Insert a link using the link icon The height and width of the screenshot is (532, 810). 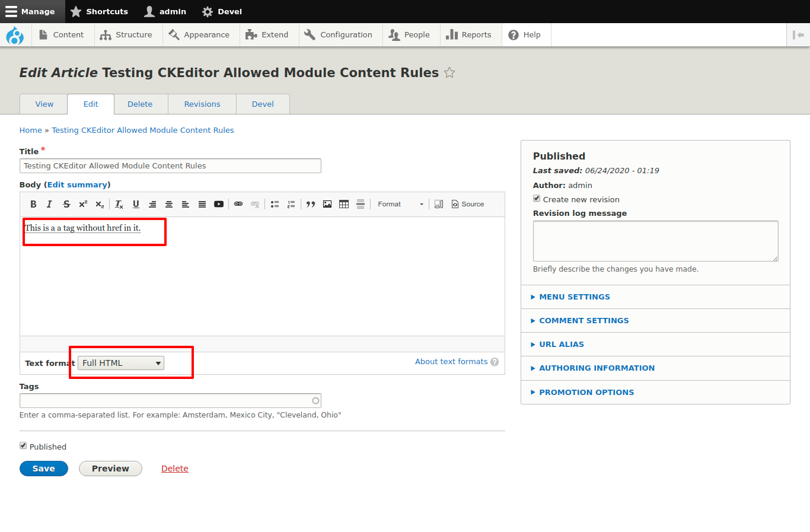coord(238,204)
